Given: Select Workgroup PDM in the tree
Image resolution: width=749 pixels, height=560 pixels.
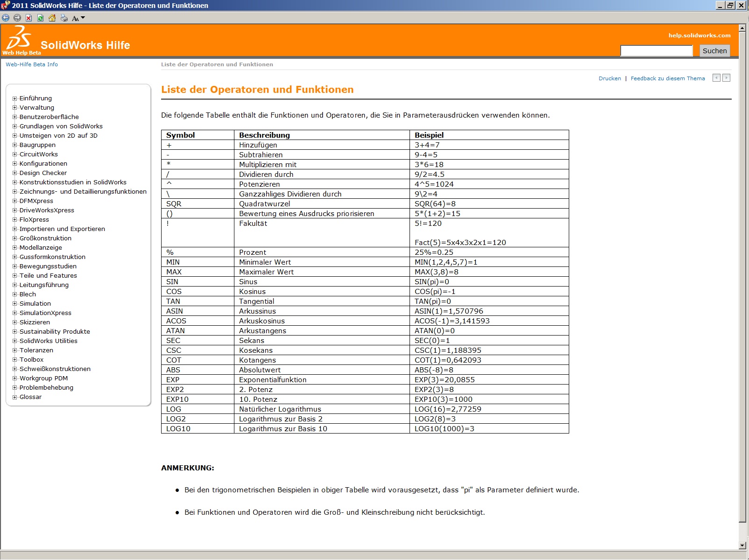Looking at the screenshot, I should (x=43, y=378).
